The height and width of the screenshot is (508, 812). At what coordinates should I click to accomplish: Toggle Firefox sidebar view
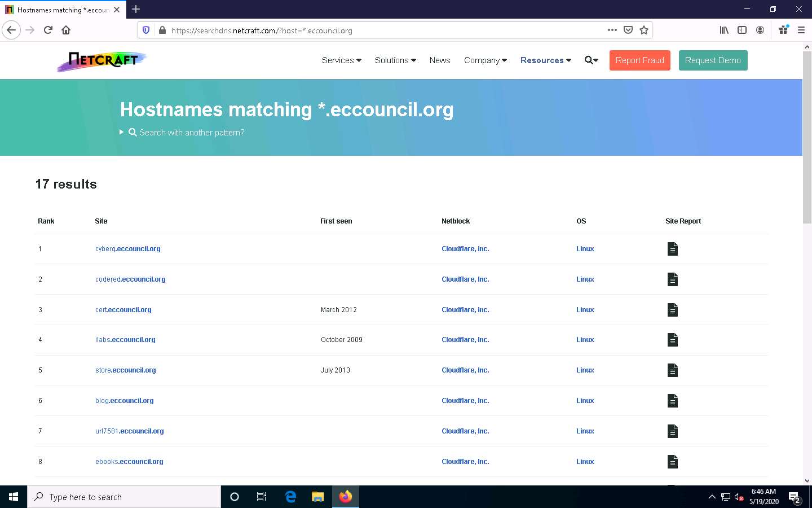742,30
